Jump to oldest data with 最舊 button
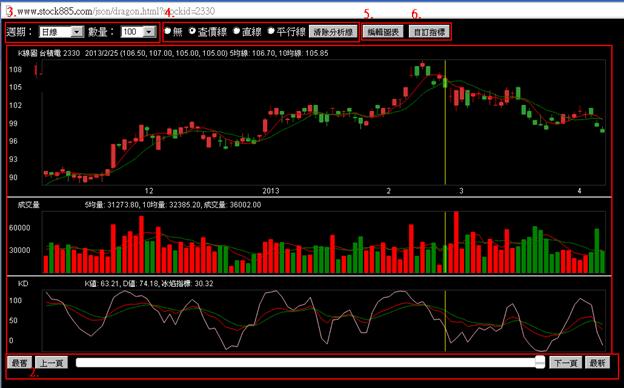624x388 pixels. (x=20, y=363)
